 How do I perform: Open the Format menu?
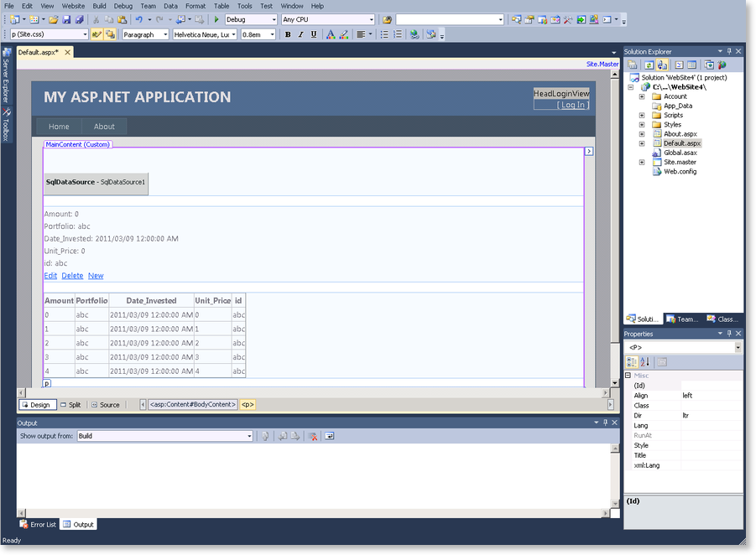196,6
